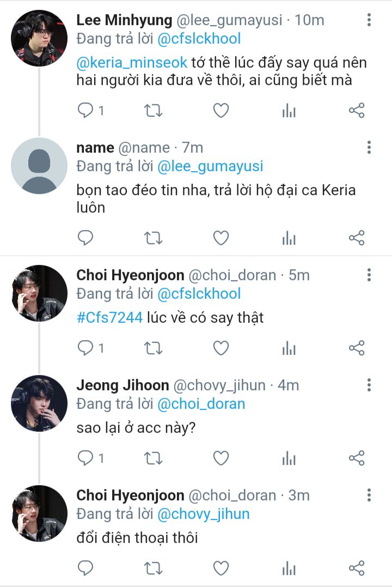
Task: Open the #Cfs7244 hashtag
Action: coord(109,317)
